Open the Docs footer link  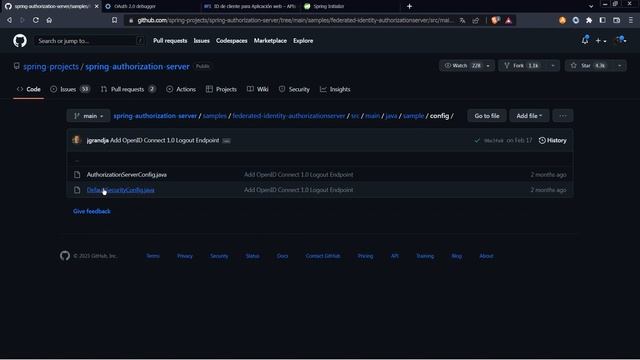click(282, 256)
